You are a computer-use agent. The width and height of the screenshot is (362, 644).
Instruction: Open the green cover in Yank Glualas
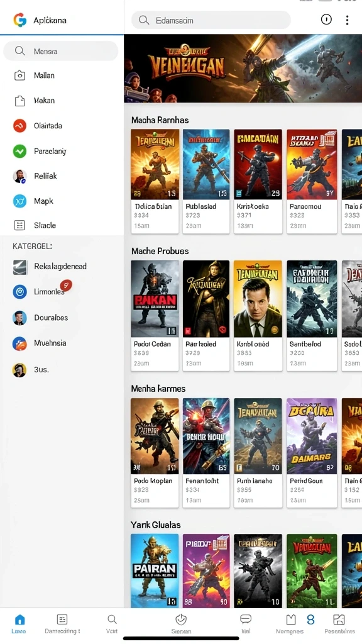[x=312, y=570]
